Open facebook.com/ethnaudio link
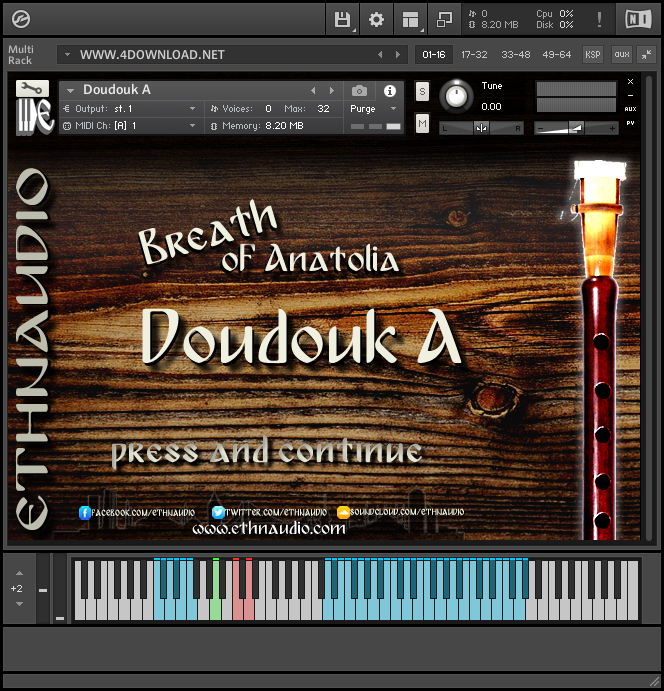This screenshot has width=664, height=691. [x=143, y=513]
